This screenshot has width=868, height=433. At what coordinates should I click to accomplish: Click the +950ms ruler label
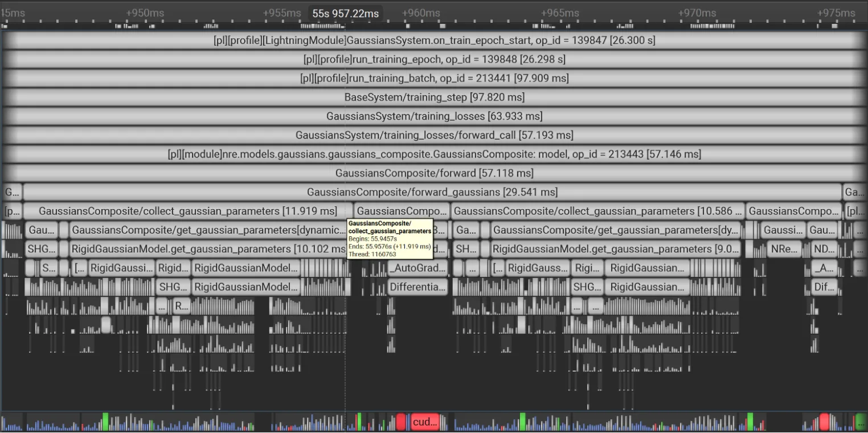145,13
